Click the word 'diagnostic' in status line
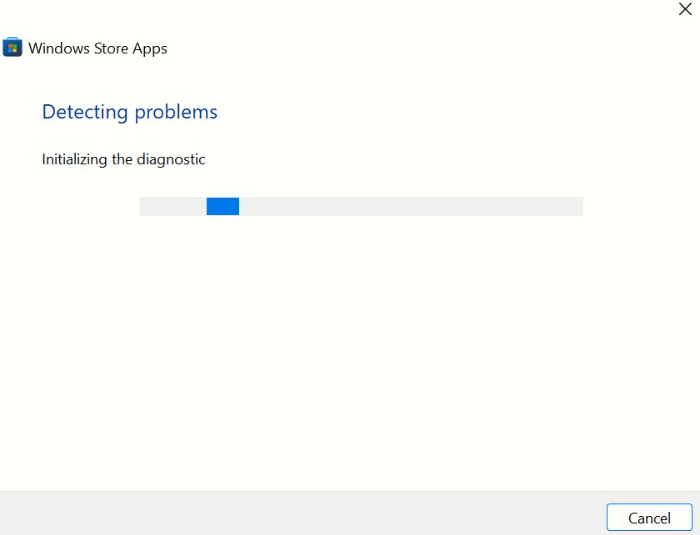This screenshot has width=700, height=535. [x=172, y=159]
